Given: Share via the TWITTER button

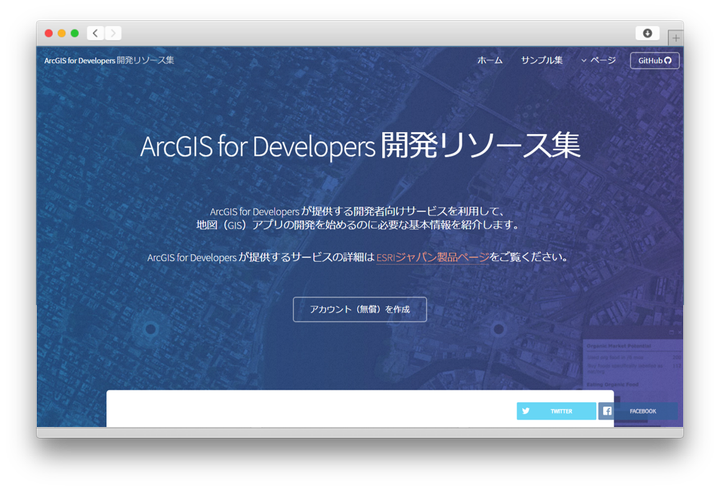Looking at the screenshot, I should tap(557, 411).
